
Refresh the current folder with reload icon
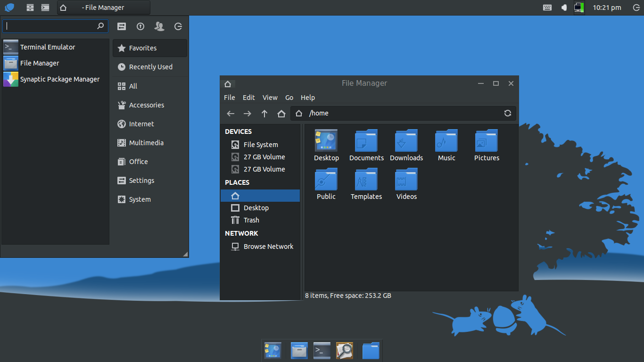[508, 113]
